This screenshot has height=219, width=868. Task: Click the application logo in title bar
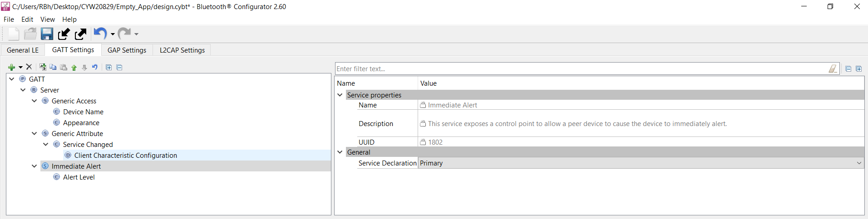point(5,6)
